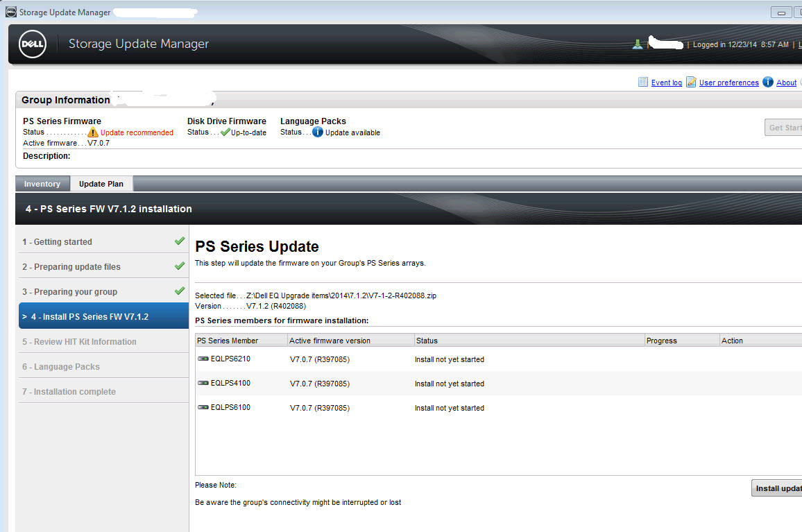Select step 4 - Install PS Series FW V7.1.2
The width and height of the screenshot is (802, 532).
103,316
